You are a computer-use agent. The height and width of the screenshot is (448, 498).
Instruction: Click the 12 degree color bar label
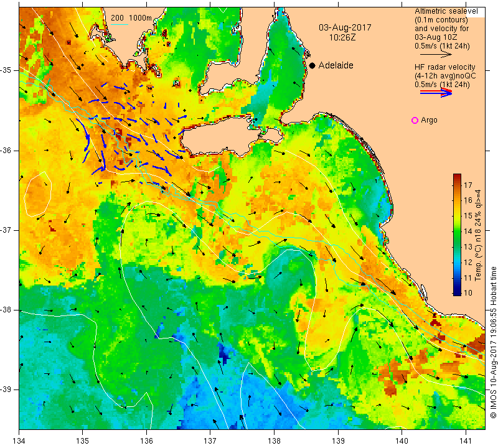click(x=468, y=261)
